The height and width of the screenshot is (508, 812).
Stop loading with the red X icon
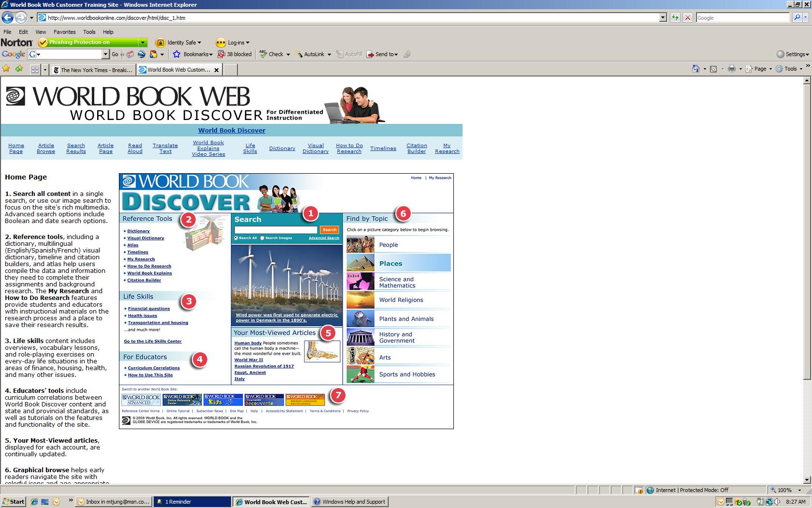pyautogui.click(x=687, y=18)
